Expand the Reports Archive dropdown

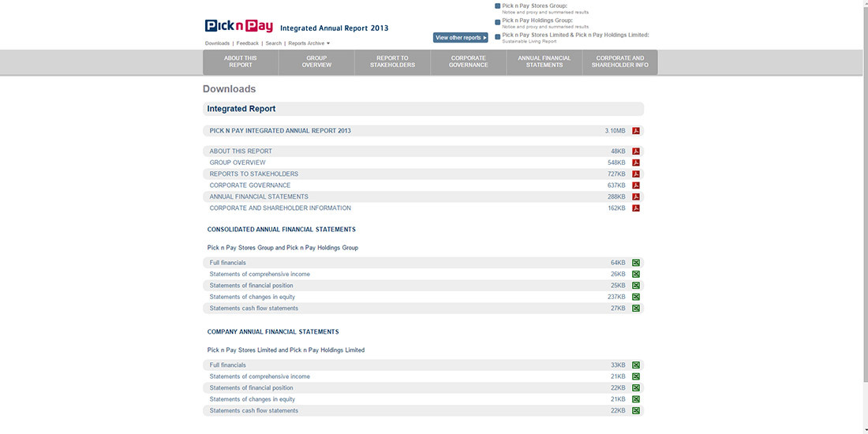point(309,43)
